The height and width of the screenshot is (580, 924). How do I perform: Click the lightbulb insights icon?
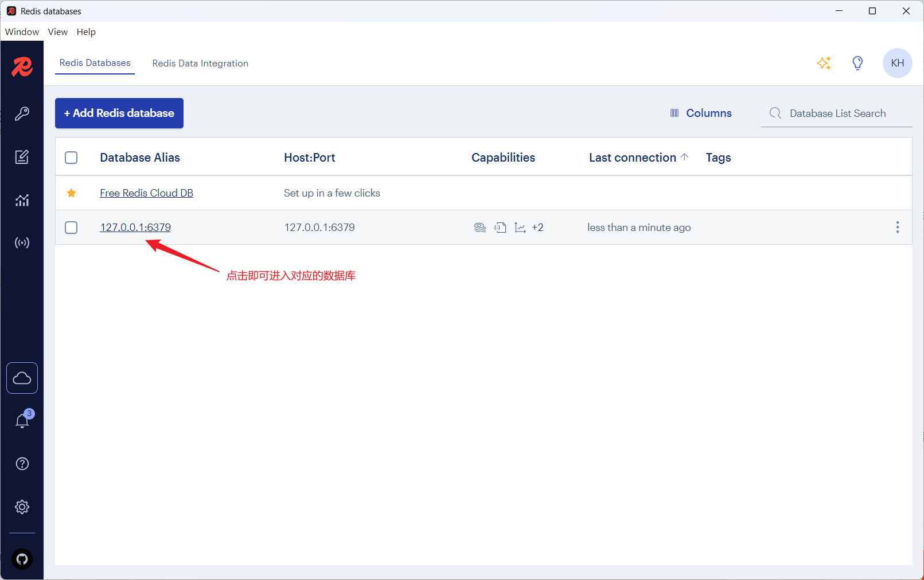tap(857, 63)
